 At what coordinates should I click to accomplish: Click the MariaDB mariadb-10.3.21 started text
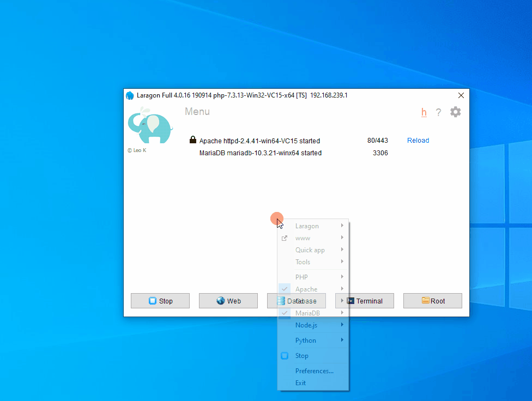point(260,153)
